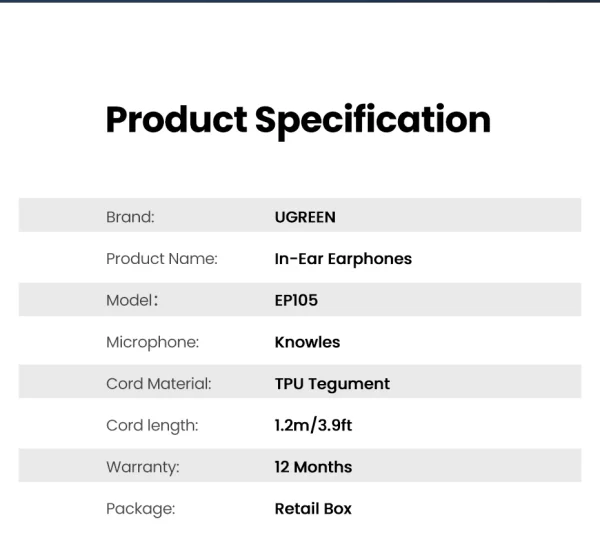Click the word "Product" in the heading
Screen dimensions: 600x557
pyautogui.click(x=176, y=120)
